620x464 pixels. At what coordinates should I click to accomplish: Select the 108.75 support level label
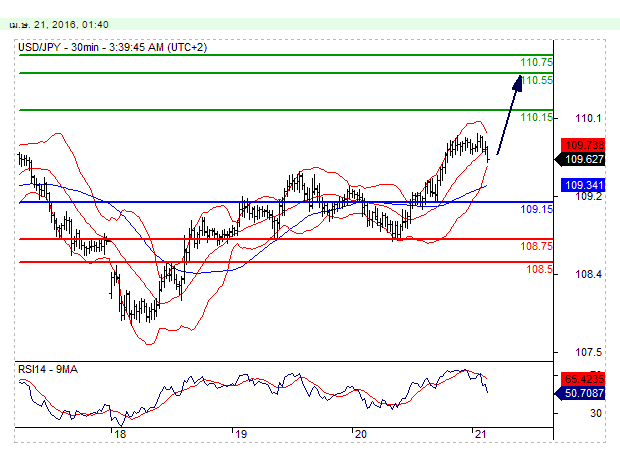pos(536,246)
